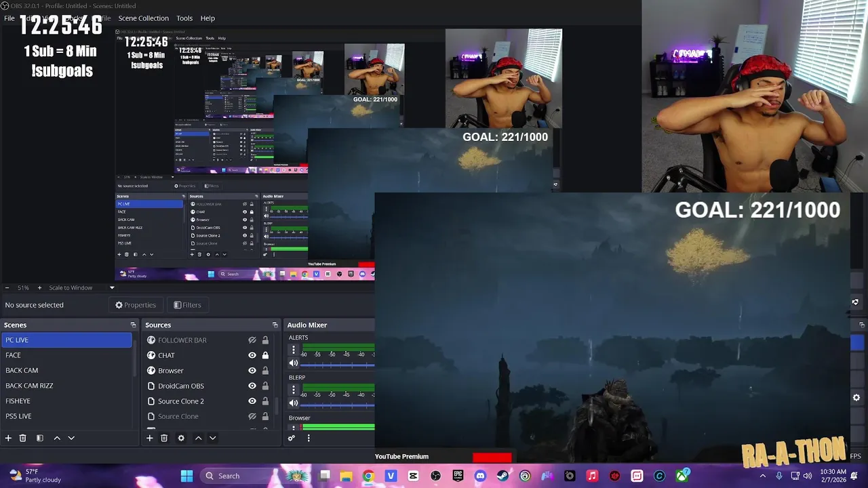
Task: Click the gear icon at right edge
Action: [x=856, y=398]
